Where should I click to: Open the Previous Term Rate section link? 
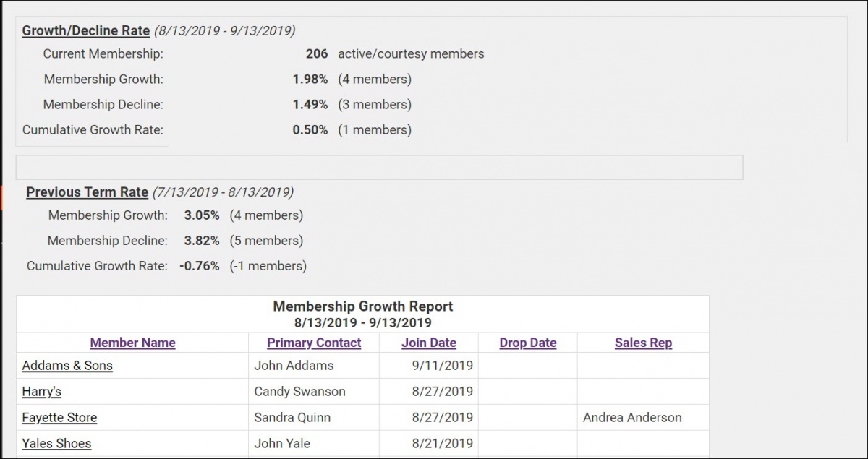(x=87, y=192)
